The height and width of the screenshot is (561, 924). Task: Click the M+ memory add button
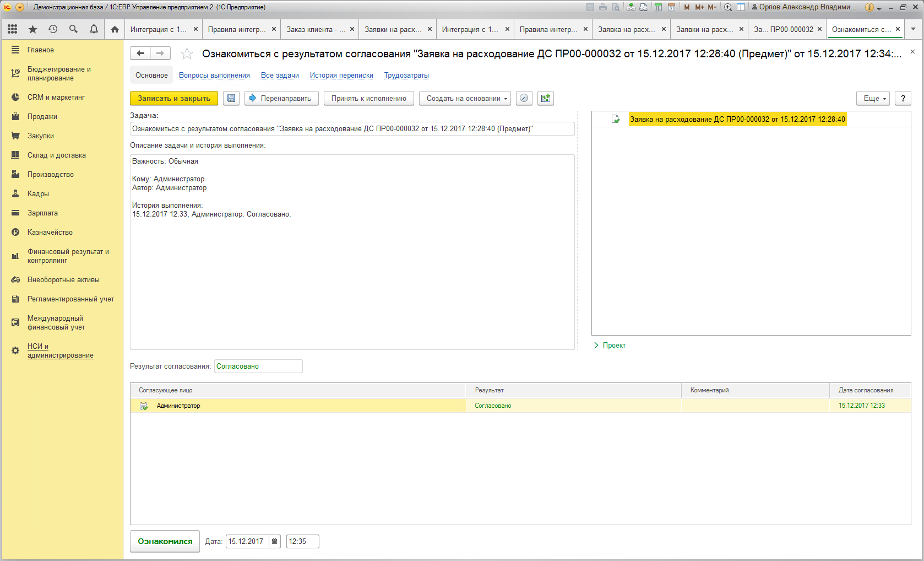click(699, 7)
